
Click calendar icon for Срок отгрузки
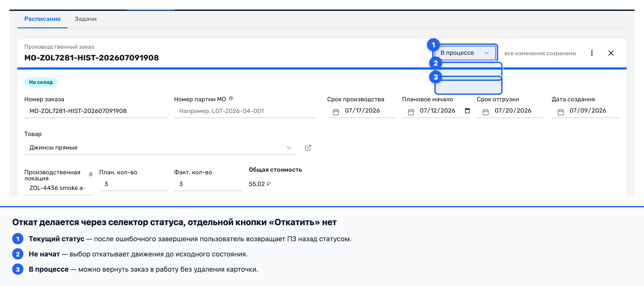pyautogui.click(x=486, y=112)
